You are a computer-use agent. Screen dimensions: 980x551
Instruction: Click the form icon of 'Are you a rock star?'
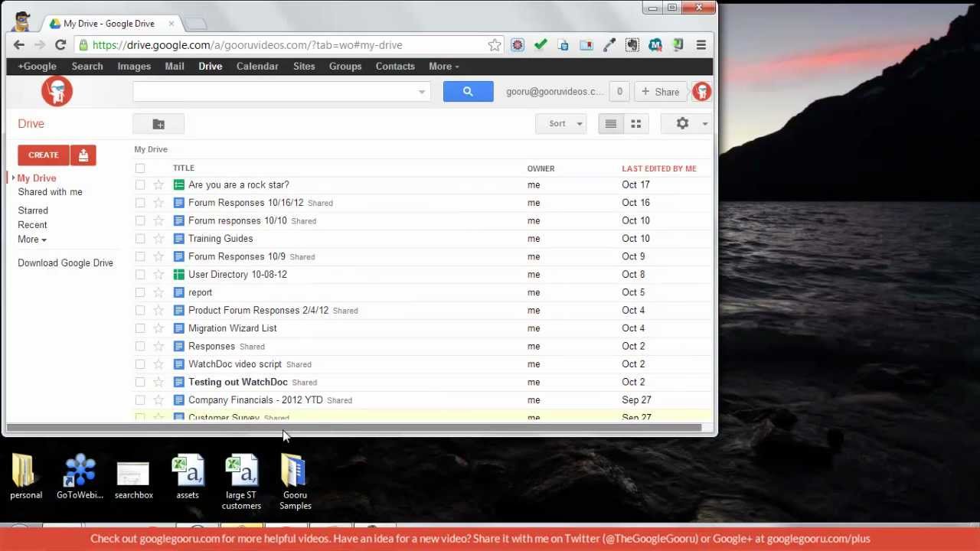click(x=178, y=184)
